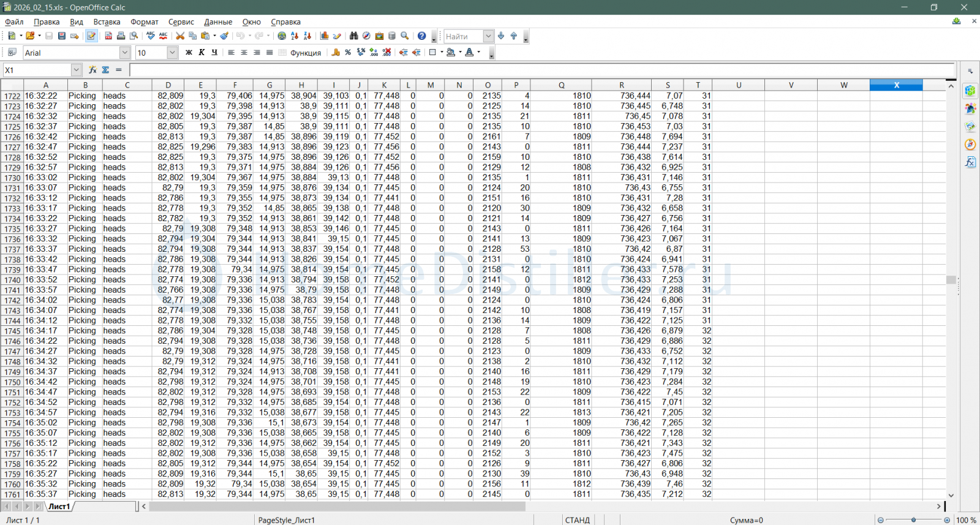Open the Function Wizard icon
Image resolution: width=980 pixels, height=525 pixels.
click(x=92, y=70)
